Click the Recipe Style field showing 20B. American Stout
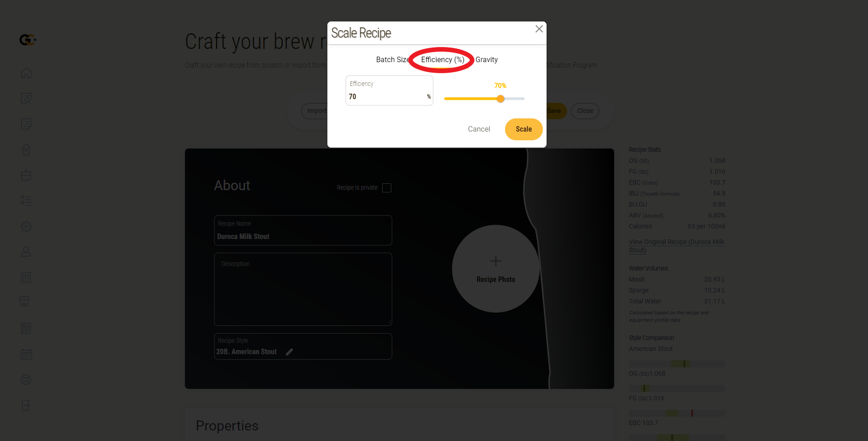 [x=303, y=346]
